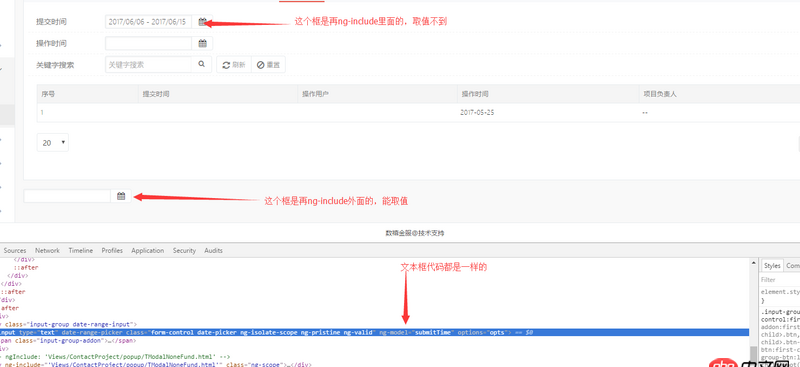
Task: Click the 2017-05-25 table cell
Action: coord(477,113)
